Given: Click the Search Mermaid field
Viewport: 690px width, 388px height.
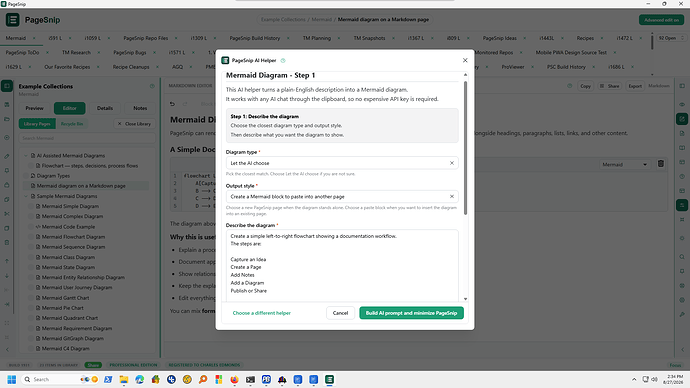Looking at the screenshot, I should (87, 138).
